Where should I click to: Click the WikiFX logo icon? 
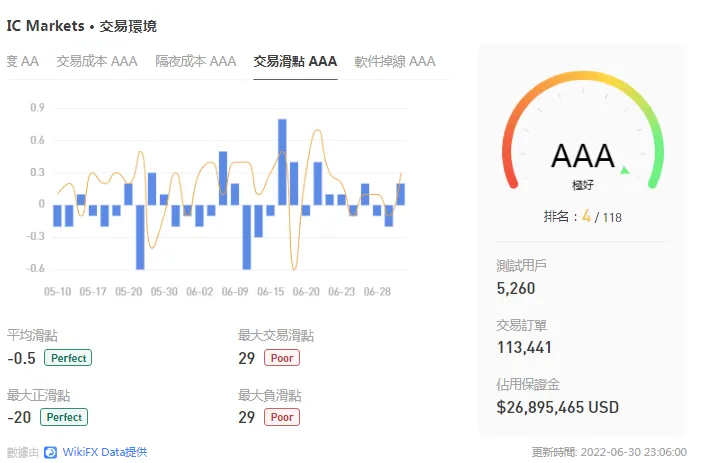pos(51,452)
